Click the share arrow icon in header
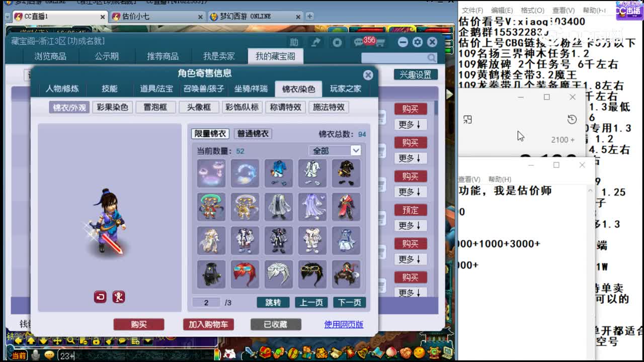644x362 pixels. pos(316,42)
